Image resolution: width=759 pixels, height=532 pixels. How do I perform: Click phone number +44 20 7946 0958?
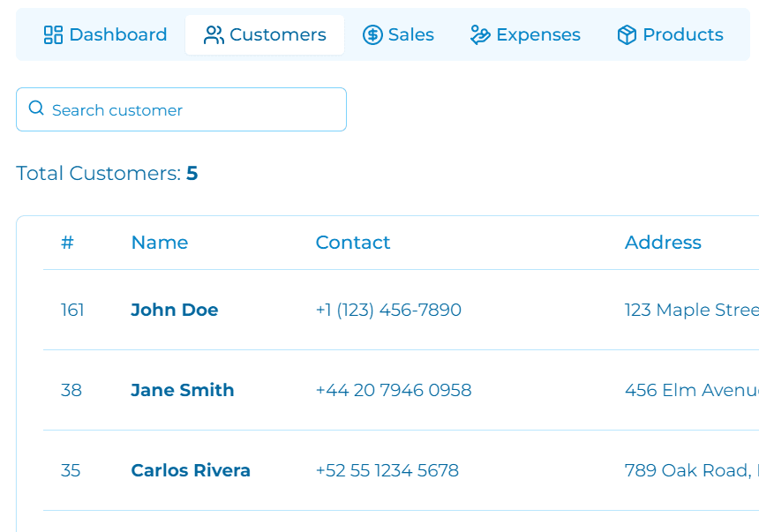(393, 390)
